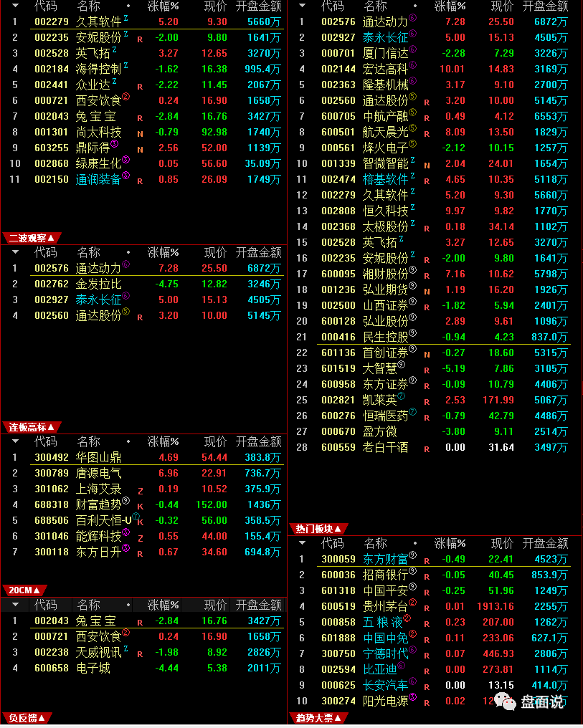Click the R marker on 贵州茅台 row
This screenshot has width=583, height=728.
pos(427,608)
